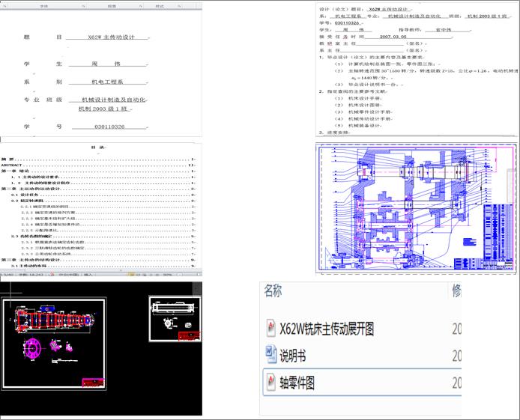Click the Word icon beside 说明书

click(x=271, y=355)
